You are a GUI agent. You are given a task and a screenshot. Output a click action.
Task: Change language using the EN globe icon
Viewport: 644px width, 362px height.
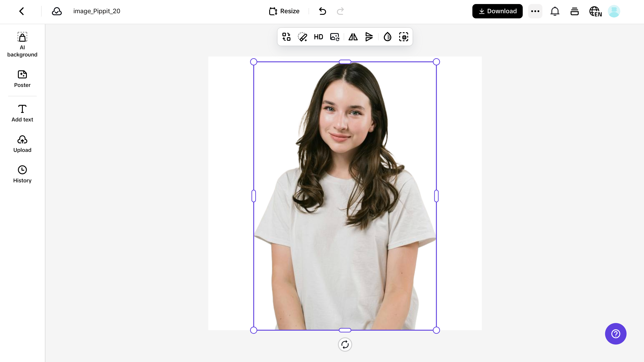(595, 11)
